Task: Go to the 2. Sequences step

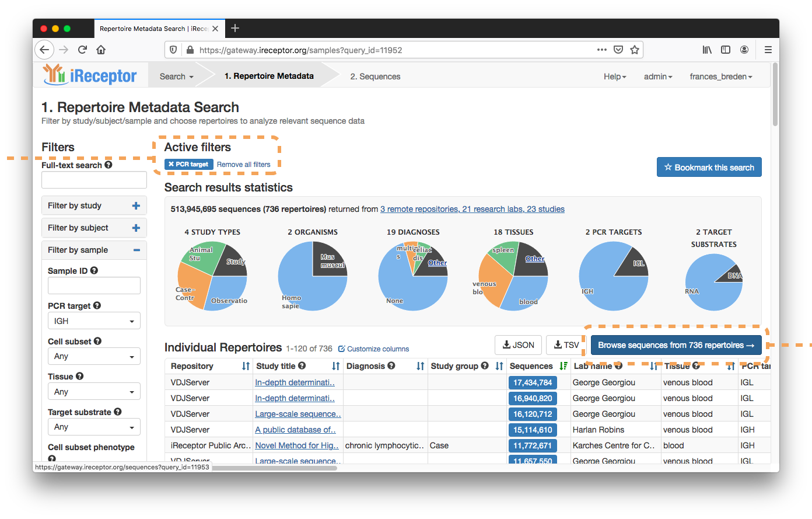Action: (375, 76)
